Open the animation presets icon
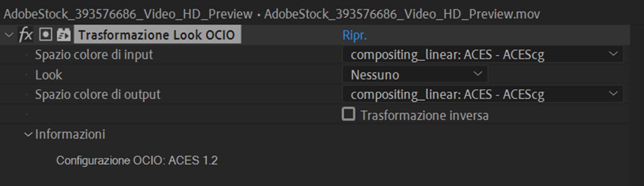 coord(63,34)
